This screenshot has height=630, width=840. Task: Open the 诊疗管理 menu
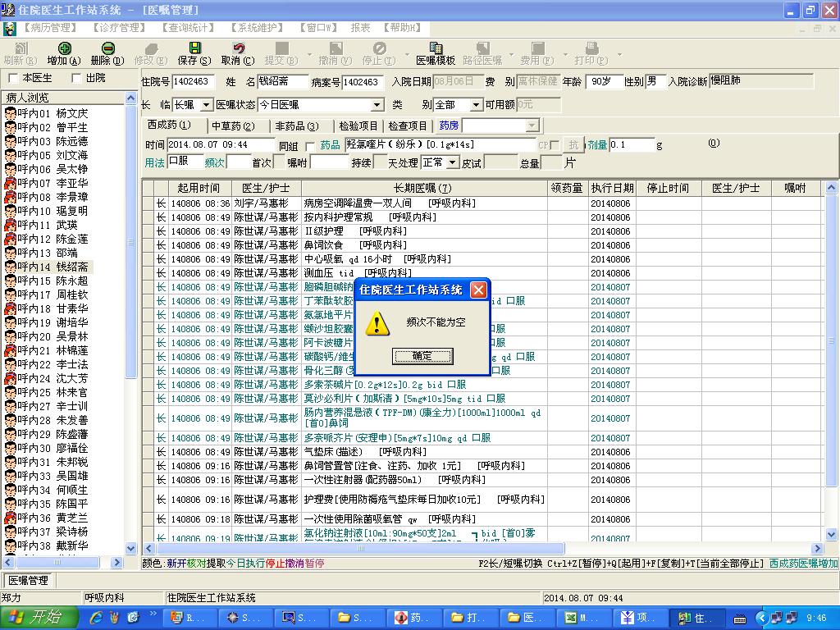(x=120, y=28)
